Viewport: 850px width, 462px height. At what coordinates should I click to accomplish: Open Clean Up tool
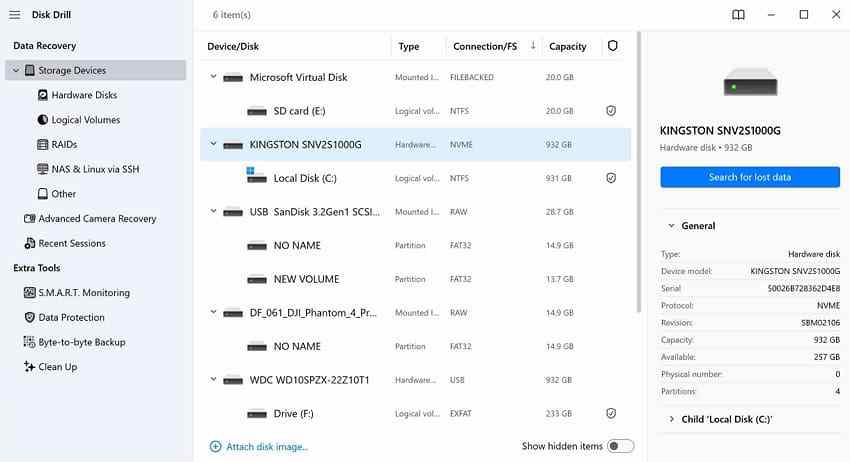(57, 367)
